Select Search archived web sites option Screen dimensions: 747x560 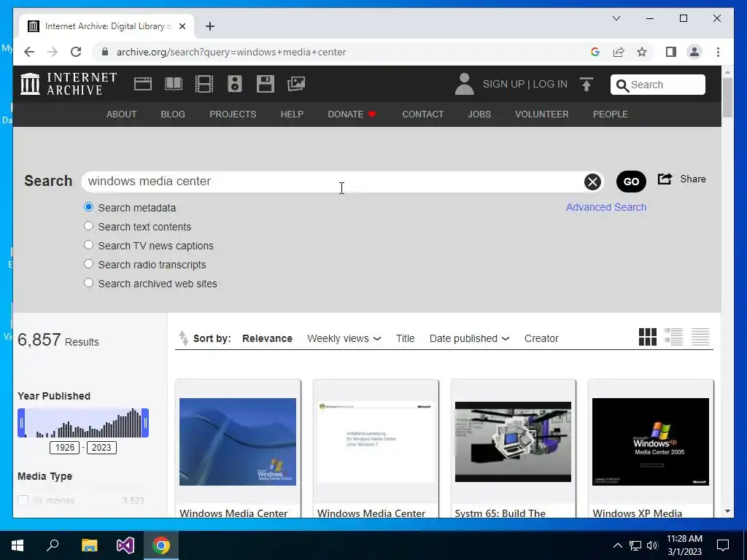tap(88, 283)
